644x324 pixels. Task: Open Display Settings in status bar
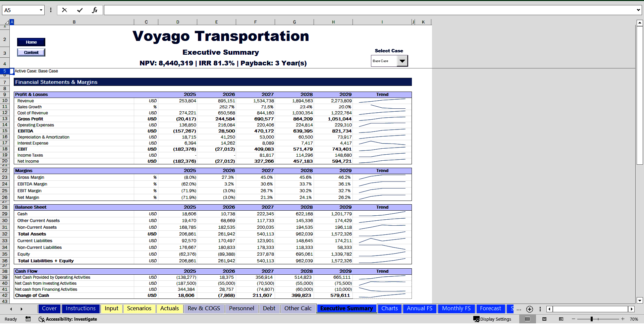coord(492,319)
